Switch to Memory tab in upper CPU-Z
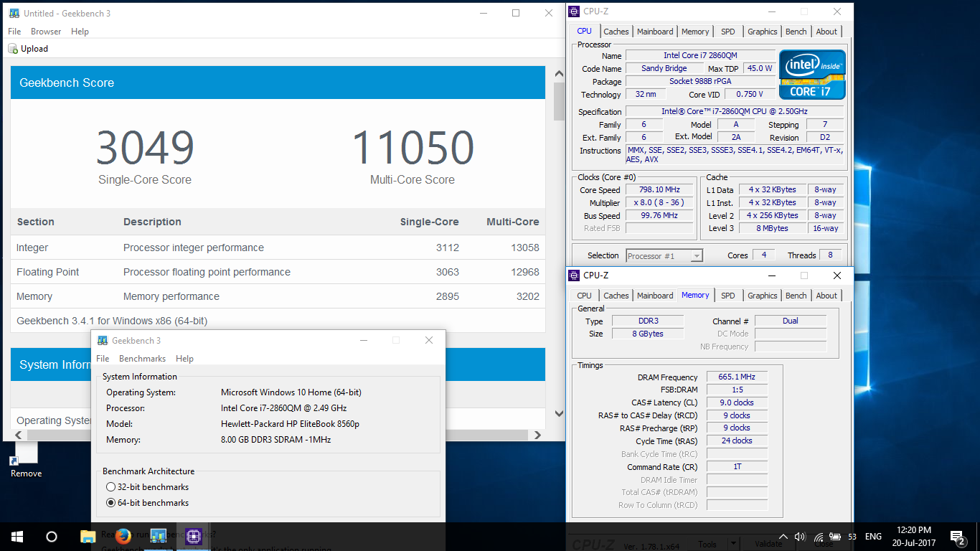The image size is (980, 551). pos(695,32)
